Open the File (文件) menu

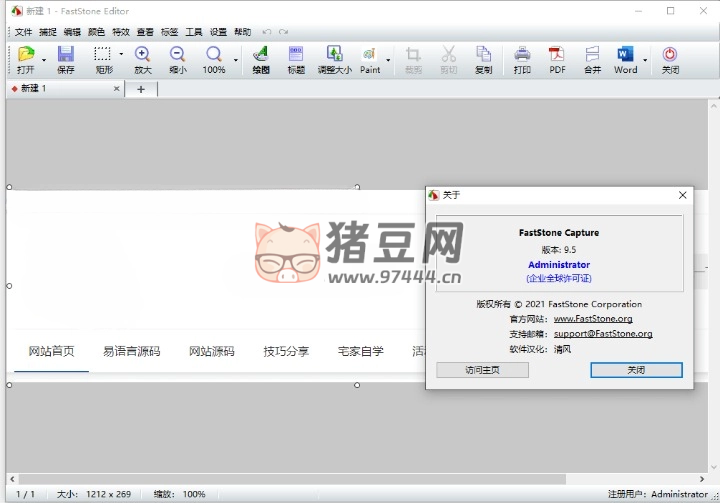pos(23,32)
